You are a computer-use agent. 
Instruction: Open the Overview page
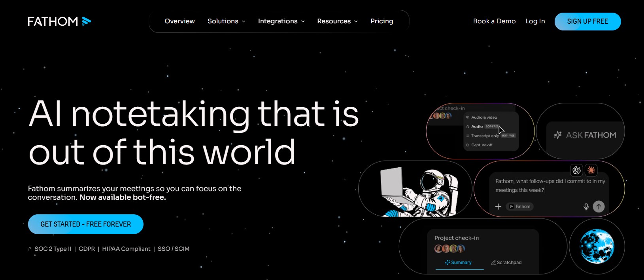coord(179,21)
